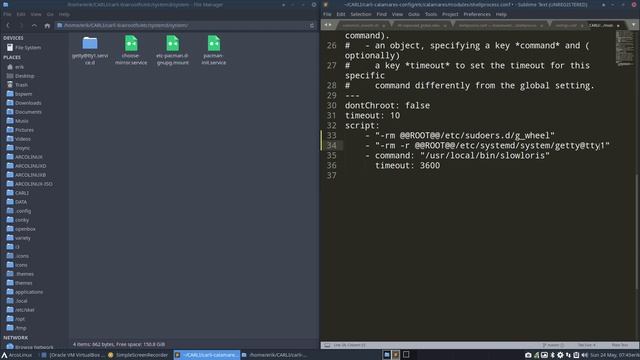The width and height of the screenshot is (640, 360).
Task: Click line number 33 in gutter
Action: (x=331, y=136)
